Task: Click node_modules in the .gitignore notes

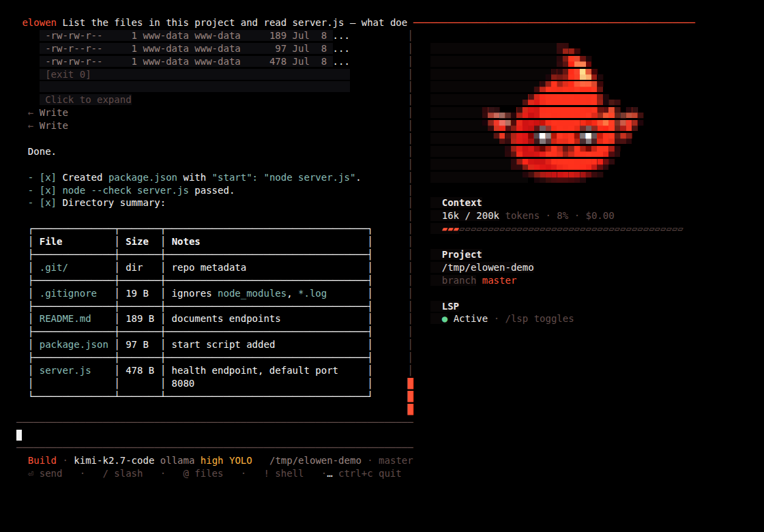Action: [x=252, y=293]
